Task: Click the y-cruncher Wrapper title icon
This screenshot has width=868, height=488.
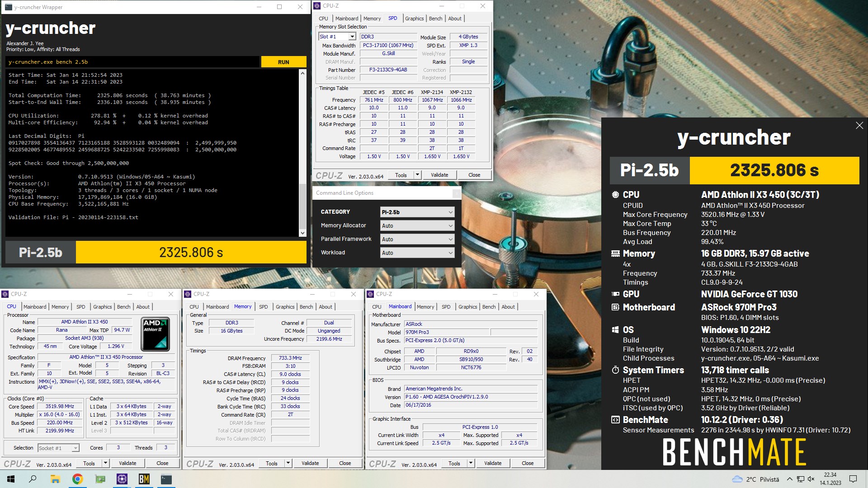Action: 9,7
